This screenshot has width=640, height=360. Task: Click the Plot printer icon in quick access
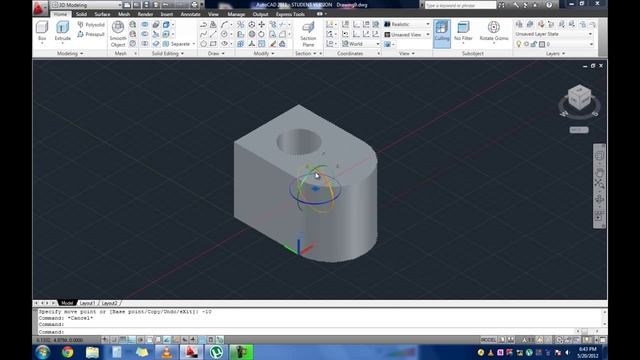click(x=195, y=5)
